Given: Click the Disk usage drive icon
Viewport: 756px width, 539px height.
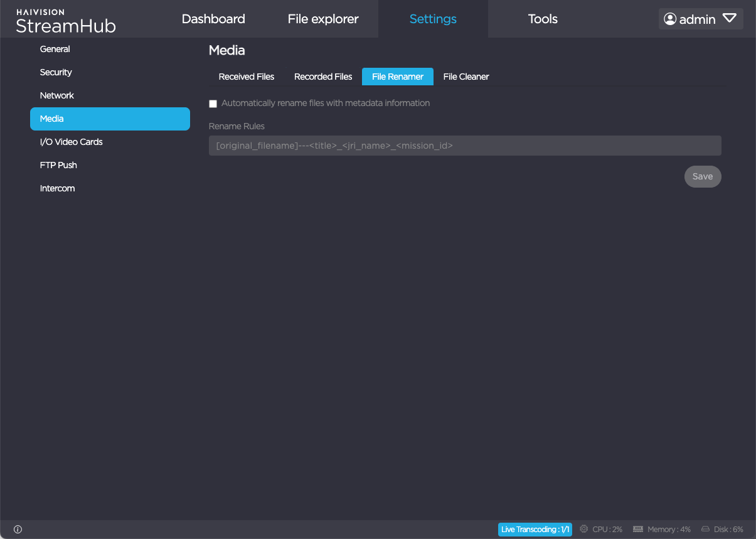Looking at the screenshot, I should tap(705, 530).
